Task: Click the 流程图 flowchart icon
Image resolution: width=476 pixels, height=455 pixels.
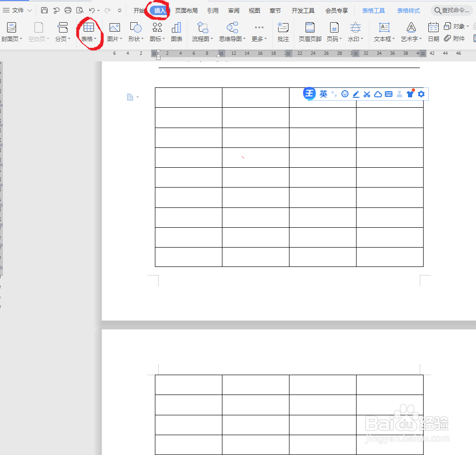Action: pos(203,27)
